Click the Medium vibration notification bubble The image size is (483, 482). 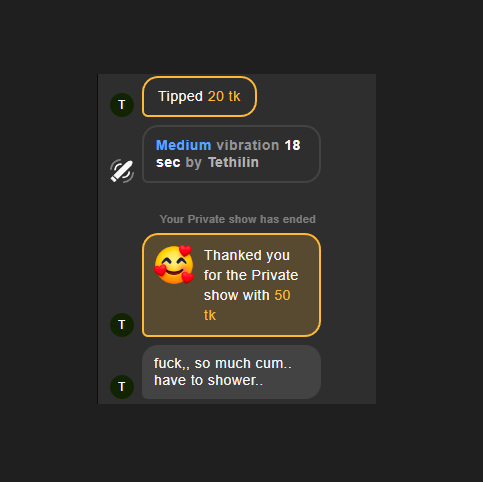coord(231,154)
